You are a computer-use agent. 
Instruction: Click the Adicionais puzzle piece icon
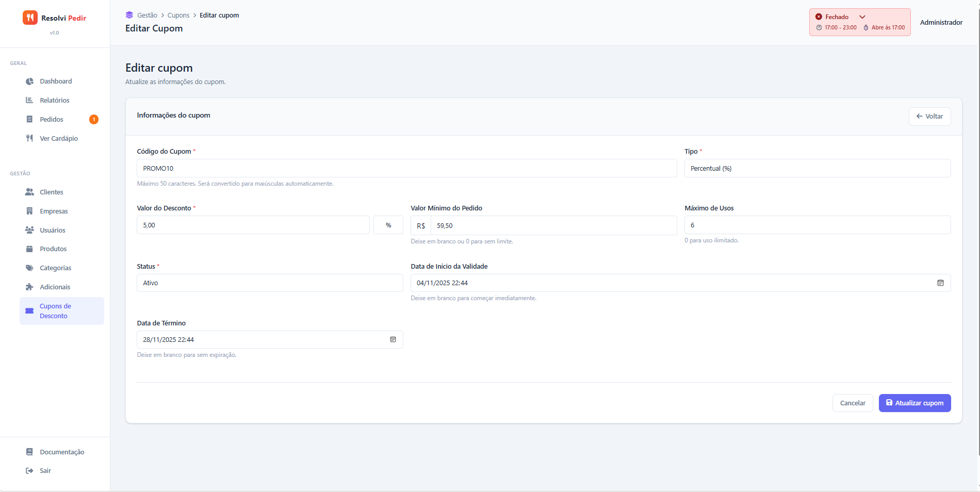click(x=29, y=287)
